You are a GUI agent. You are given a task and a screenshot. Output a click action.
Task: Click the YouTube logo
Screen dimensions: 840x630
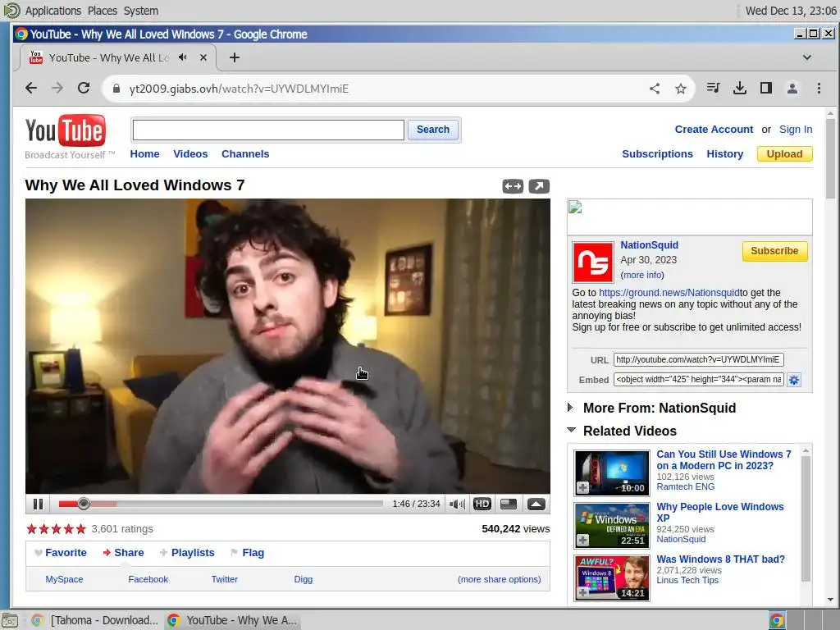(x=66, y=130)
